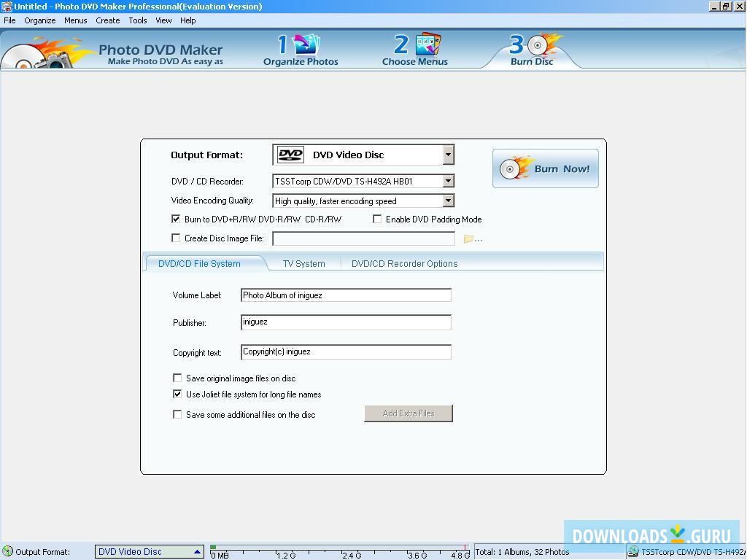Open the Organize menu

(x=40, y=20)
